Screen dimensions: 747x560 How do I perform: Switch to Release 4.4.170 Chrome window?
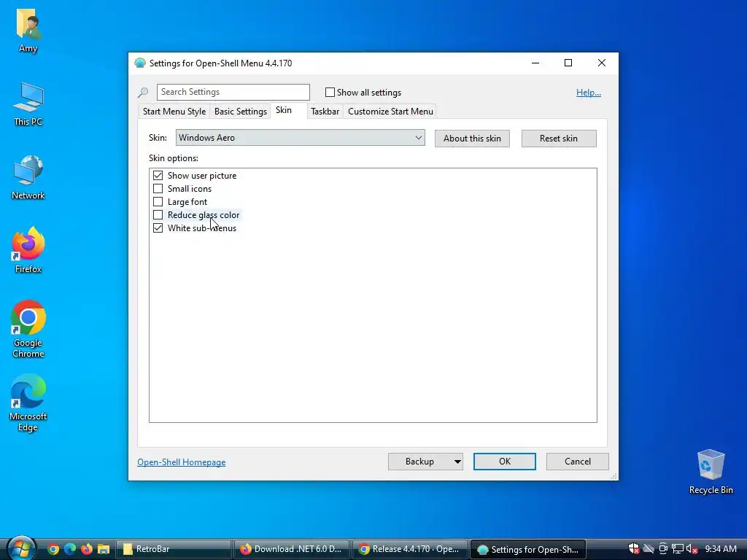[409, 549]
